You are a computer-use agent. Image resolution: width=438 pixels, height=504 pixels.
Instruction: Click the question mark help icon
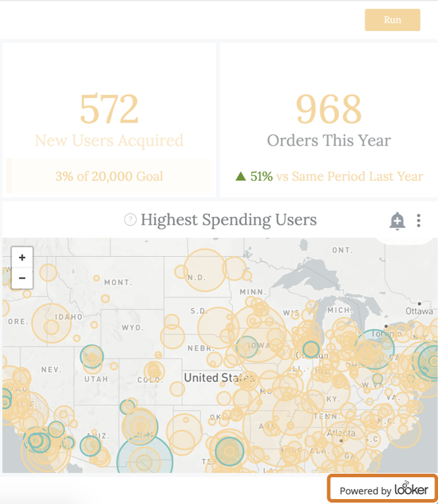pyautogui.click(x=130, y=220)
